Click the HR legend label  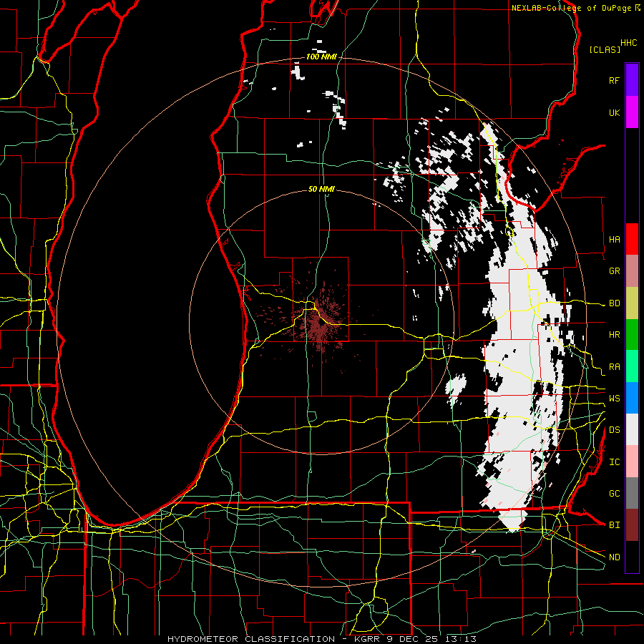[x=614, y=335]
